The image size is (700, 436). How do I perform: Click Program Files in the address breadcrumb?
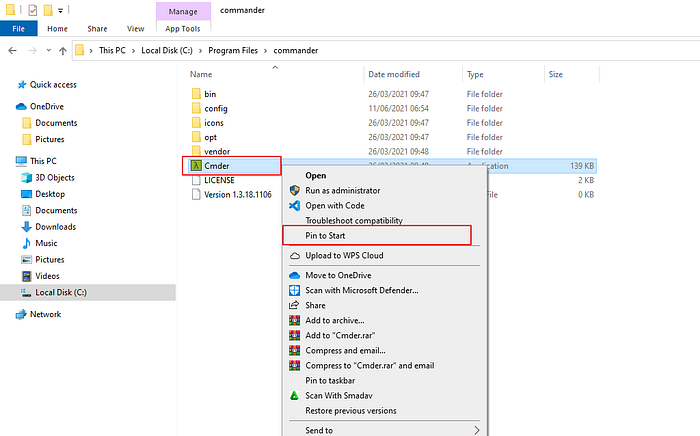click(x=233, y=50)
